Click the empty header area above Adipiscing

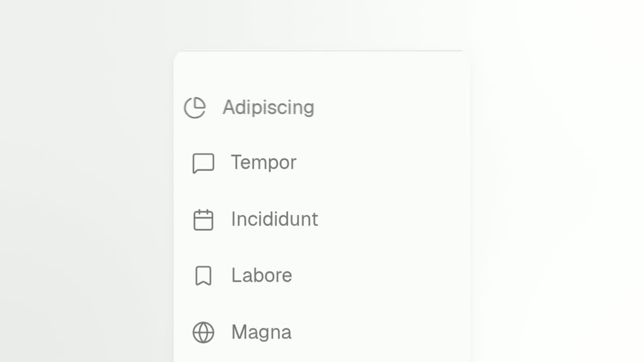(x=322, y=68)
